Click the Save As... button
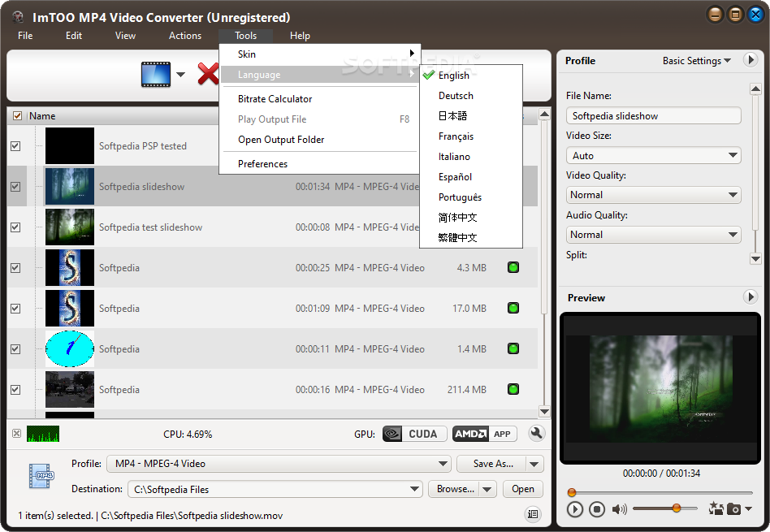This screenshot has width=770, height=532. pos(492,464)
